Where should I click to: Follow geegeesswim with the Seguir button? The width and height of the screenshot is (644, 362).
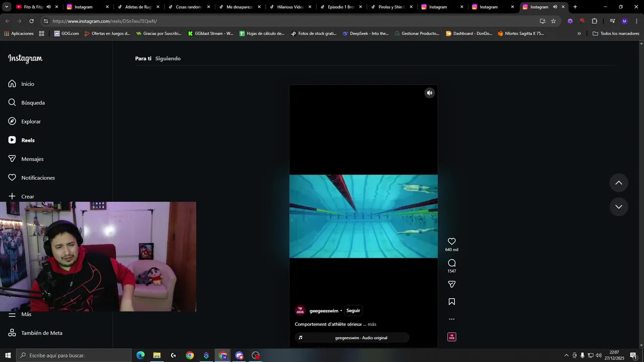tap(353, 311)
